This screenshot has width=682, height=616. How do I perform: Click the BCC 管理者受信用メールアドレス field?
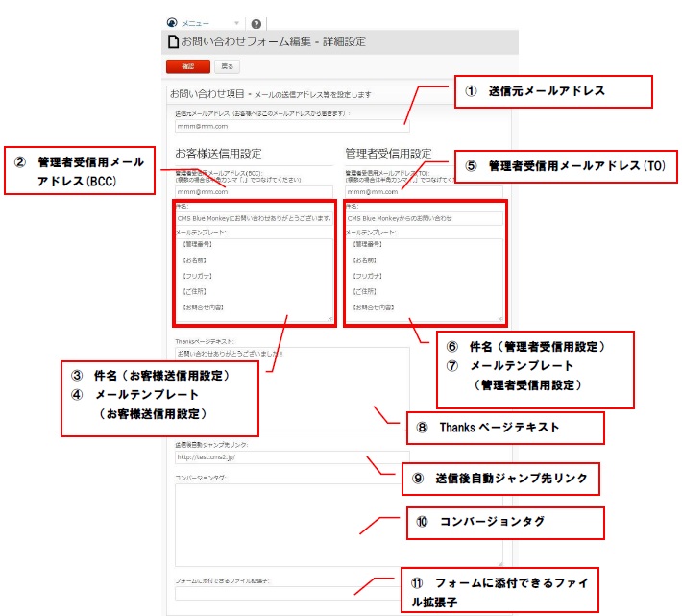point(254,192)
